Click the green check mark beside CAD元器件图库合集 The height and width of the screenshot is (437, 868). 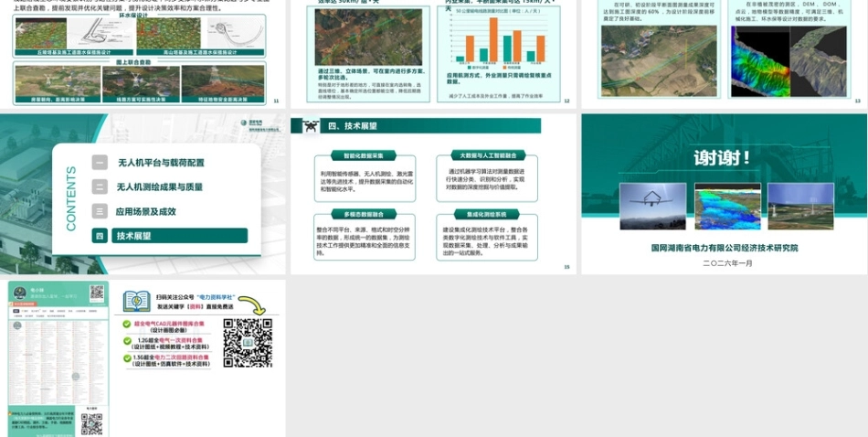[127, 324]
